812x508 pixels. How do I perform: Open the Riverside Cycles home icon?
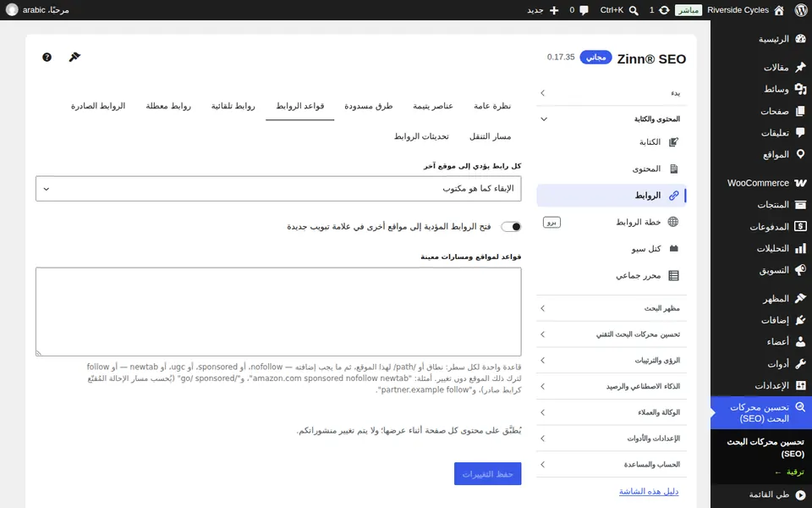779,10
